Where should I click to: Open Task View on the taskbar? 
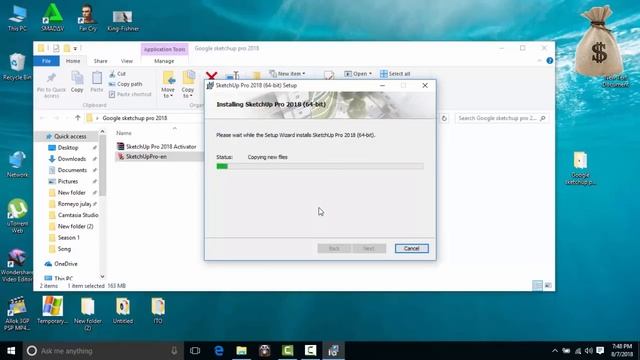pyautogui.click(x=195, y=351)
